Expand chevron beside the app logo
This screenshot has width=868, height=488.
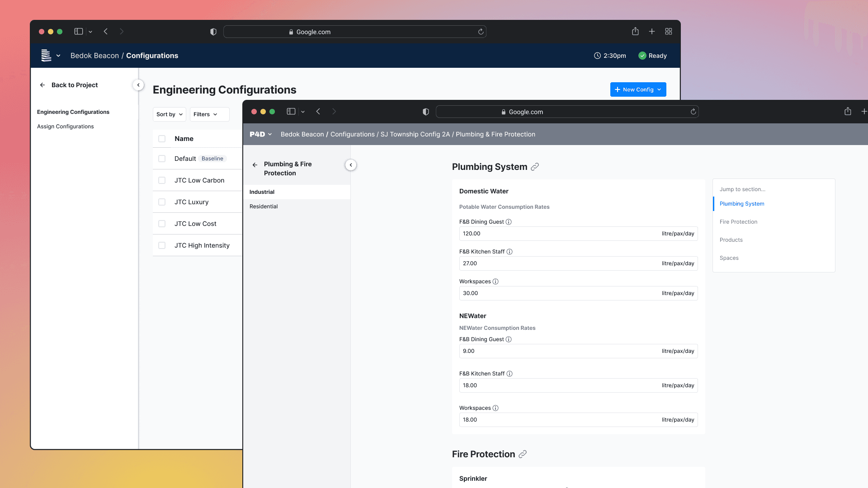(58, 56)
